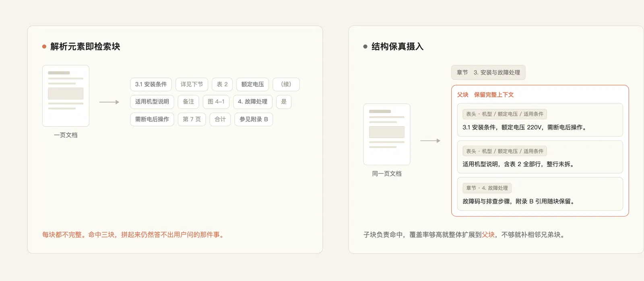Screen dimensions: 644x281
Task: Select the sentence 3.1 安装条件，额定电压 220V，需断电后操作。
Action: tap(525, 127)
